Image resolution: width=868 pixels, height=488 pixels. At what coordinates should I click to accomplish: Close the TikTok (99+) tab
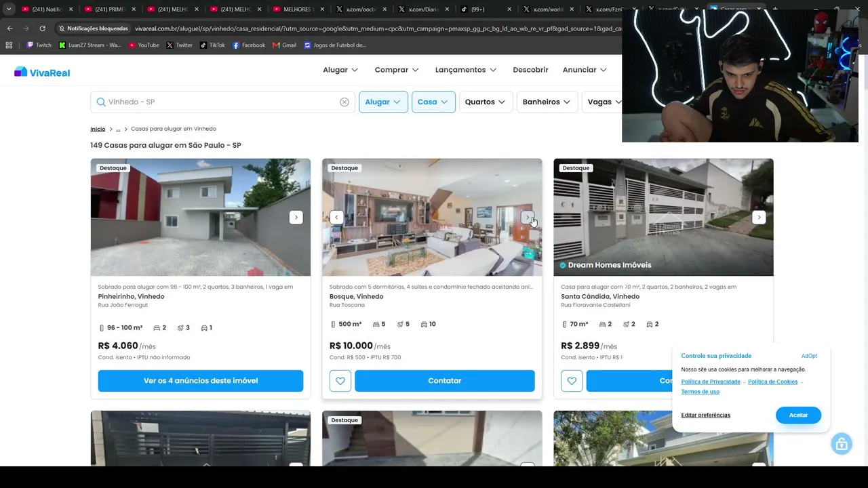pyautogui.click(x=511, y=9)
